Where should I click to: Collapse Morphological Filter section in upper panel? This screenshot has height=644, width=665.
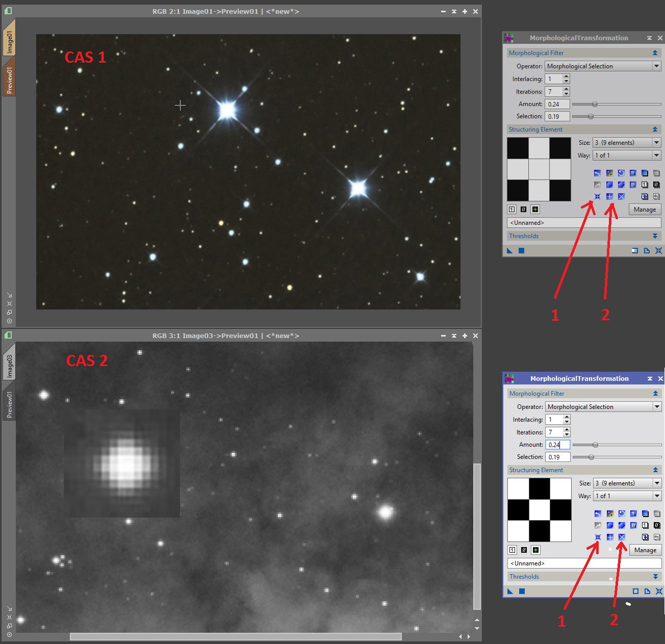tap(655, 53)
